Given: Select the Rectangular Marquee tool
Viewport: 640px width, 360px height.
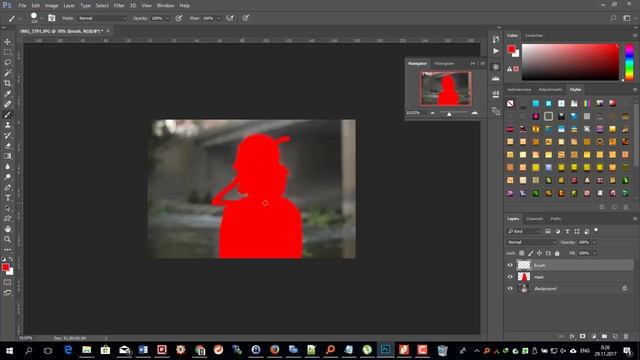Looking at the screenshot, I should point(7,52).
